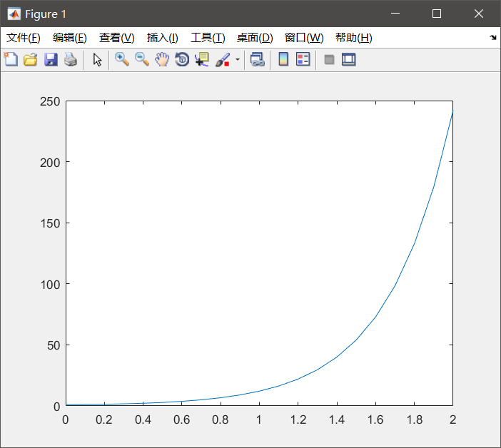The image size is (501, 448).
Task: Click the x-axis label 0.6
Action: [x=181, y=419]
